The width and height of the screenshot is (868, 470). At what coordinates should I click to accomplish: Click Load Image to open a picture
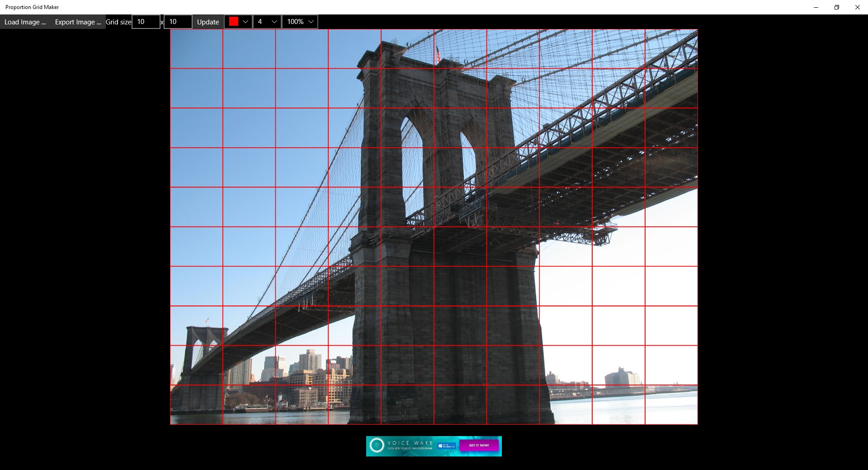24,21
